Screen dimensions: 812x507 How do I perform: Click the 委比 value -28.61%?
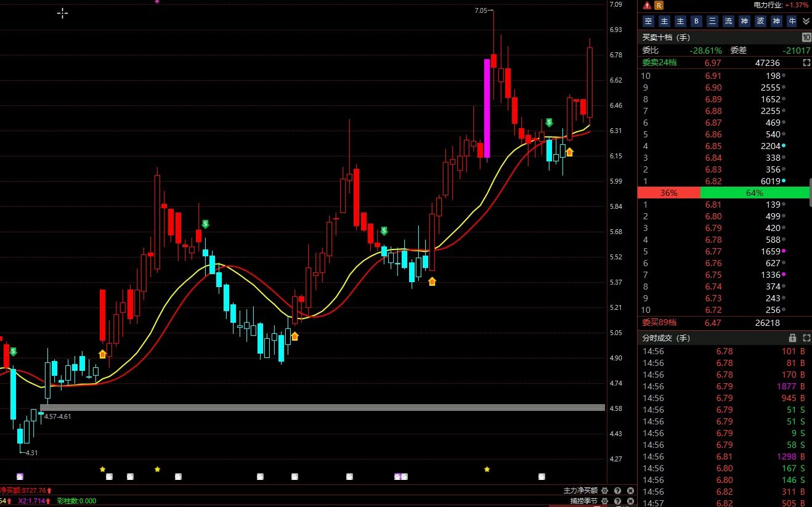[x=705, y=51]
